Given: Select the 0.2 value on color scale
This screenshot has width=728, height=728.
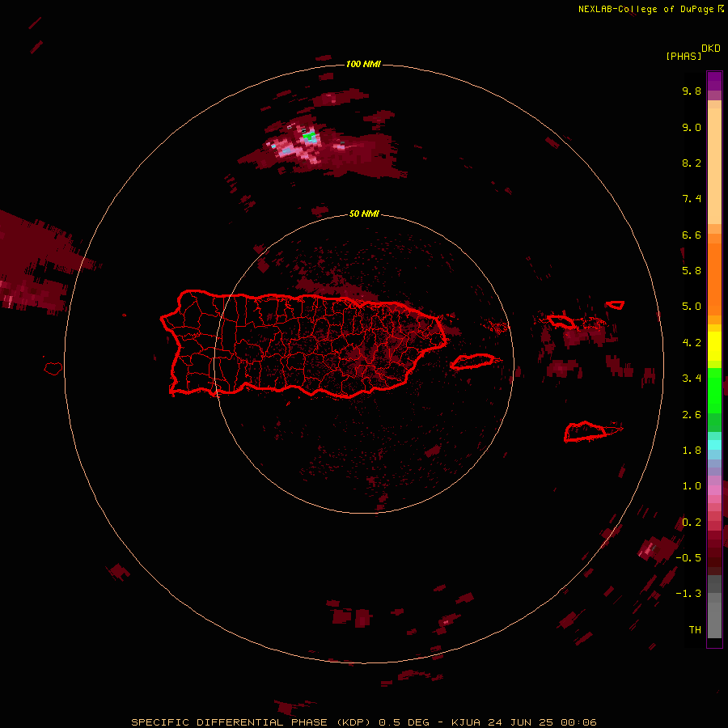Looking at the screenshot, I should point(692,523).
